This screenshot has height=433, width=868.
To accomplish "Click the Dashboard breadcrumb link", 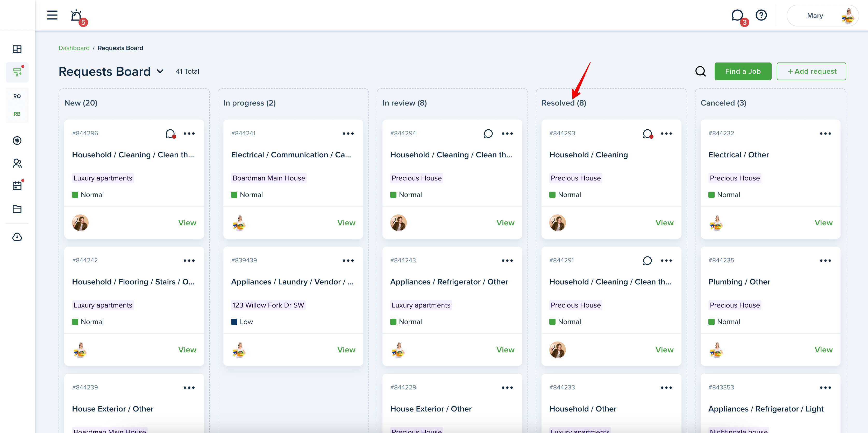I will point(74,48).
